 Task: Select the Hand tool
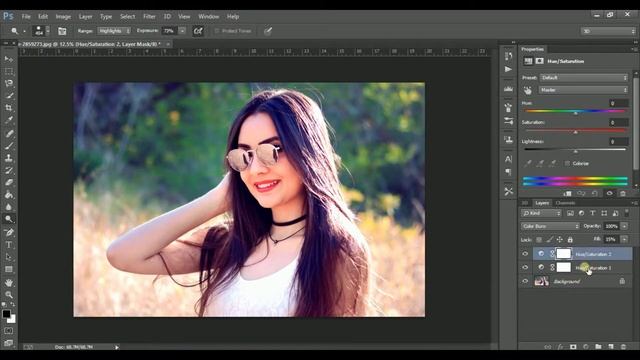coord(9,282)
